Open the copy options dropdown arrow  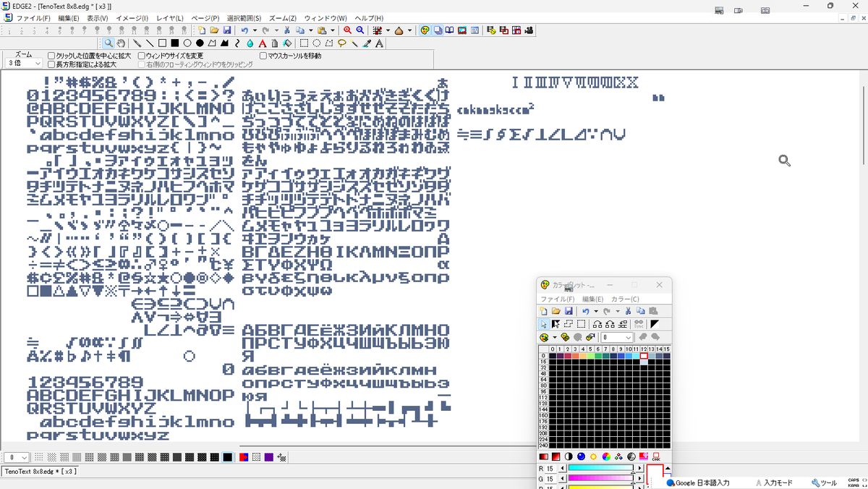(x=311, y=30)
